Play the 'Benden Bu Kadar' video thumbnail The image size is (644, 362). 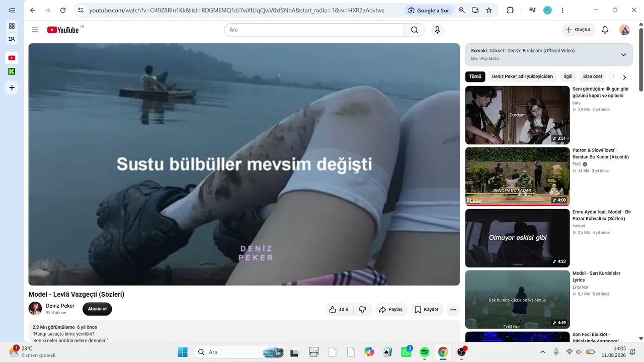point(517,176)
